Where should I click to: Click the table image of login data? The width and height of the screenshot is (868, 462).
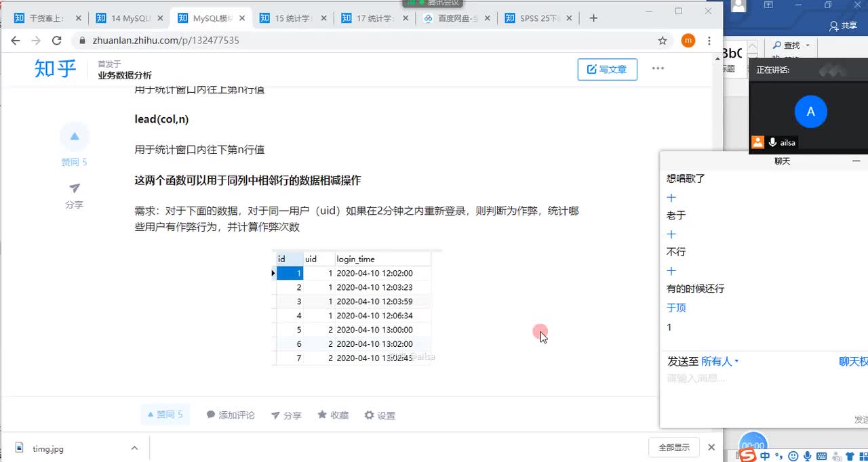[357, 308]
